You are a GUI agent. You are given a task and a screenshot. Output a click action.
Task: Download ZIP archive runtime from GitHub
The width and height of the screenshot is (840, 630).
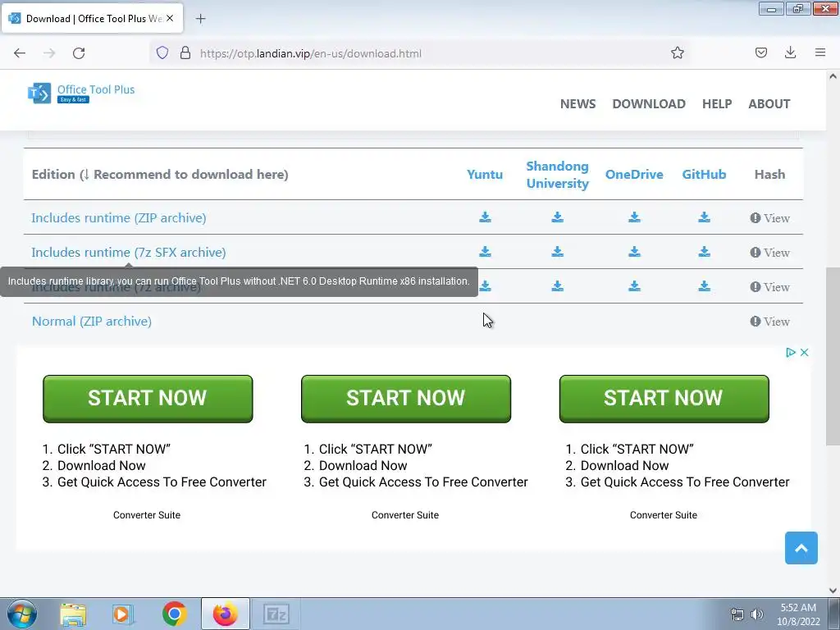(x=704, y=217)
